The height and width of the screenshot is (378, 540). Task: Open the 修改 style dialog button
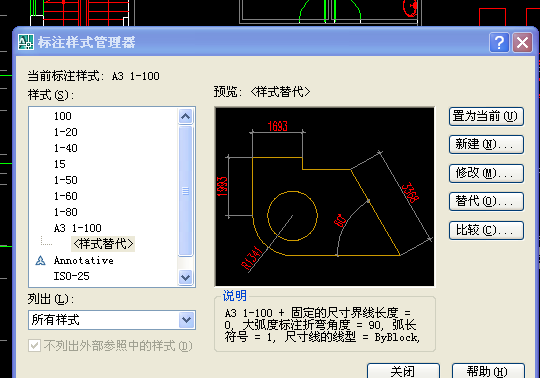coord(486,173)
